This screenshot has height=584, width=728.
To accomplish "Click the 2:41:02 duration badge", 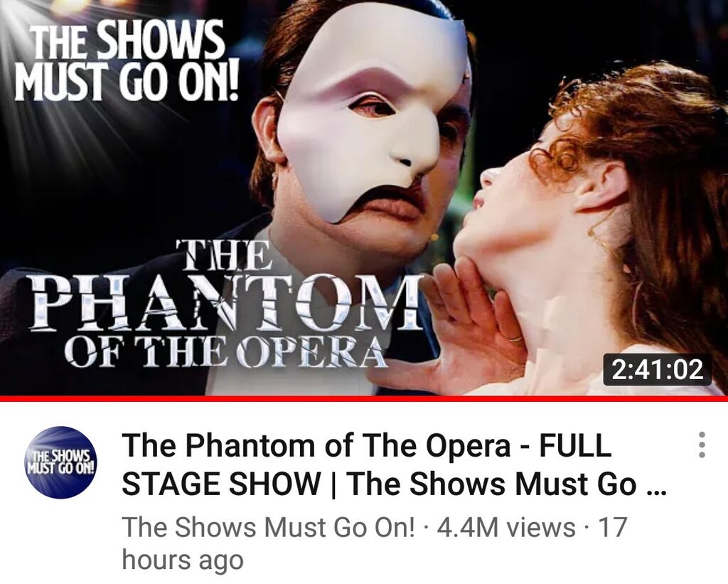I will [657, 370].
